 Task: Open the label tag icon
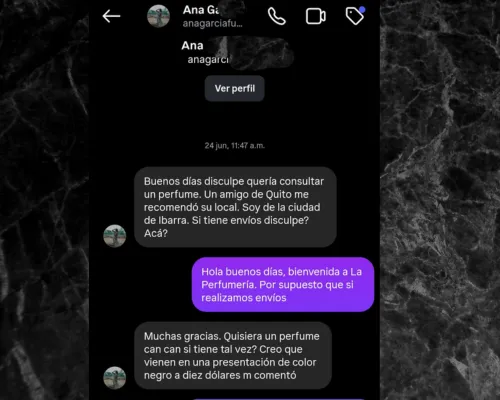tap(355, 16)
